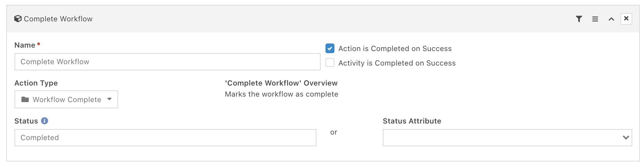Click the Status field label
The width and height of the screenshot is (644, 167).
[x=26, y=121]
